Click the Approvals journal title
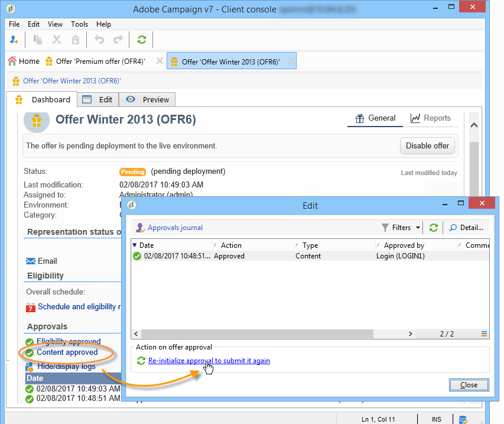The width and height of the screenshot is (504, 424). (x=175, y=228)
